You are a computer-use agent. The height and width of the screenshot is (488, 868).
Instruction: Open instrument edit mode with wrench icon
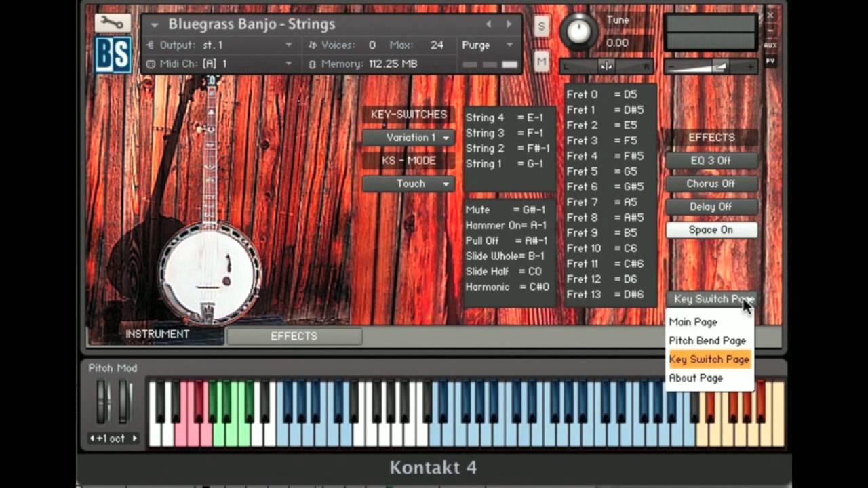tap(113, 22)
